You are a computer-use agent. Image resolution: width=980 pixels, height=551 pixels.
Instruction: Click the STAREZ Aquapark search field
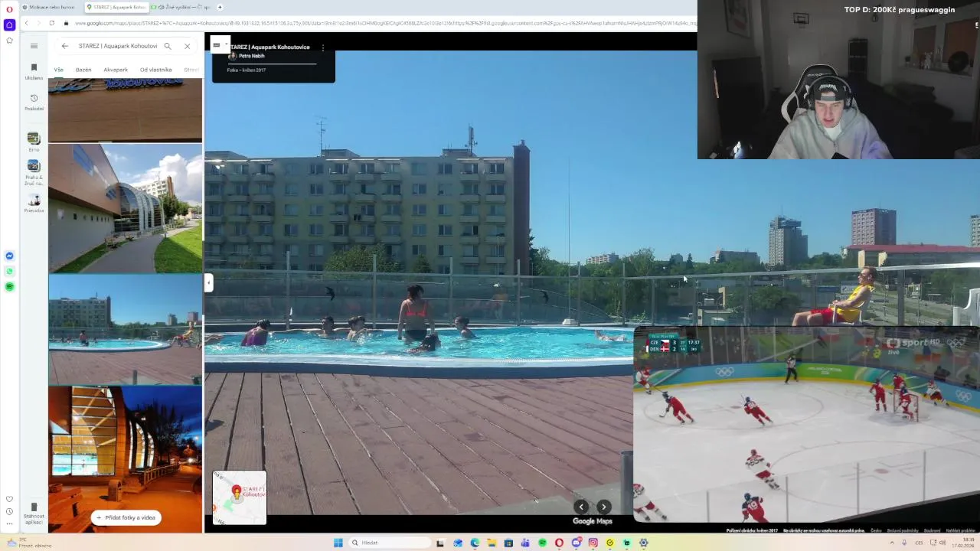click(x=117, y=46)
